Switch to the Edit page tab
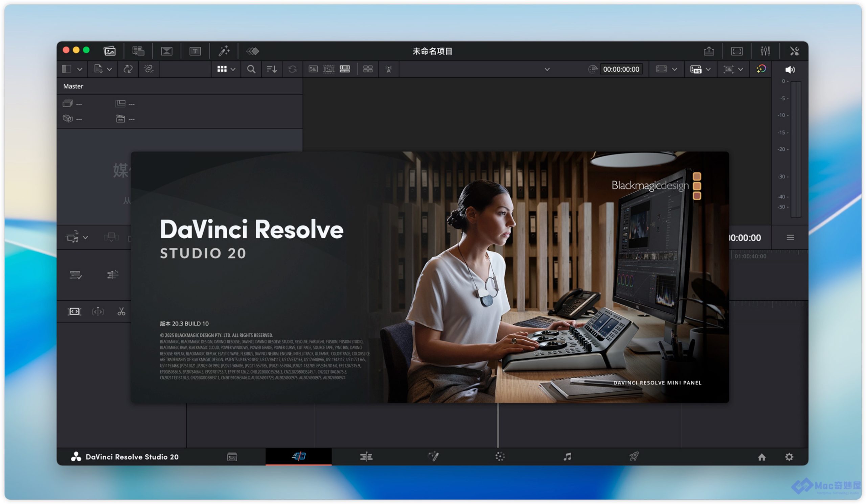866x504 pixels. [366, 457]
